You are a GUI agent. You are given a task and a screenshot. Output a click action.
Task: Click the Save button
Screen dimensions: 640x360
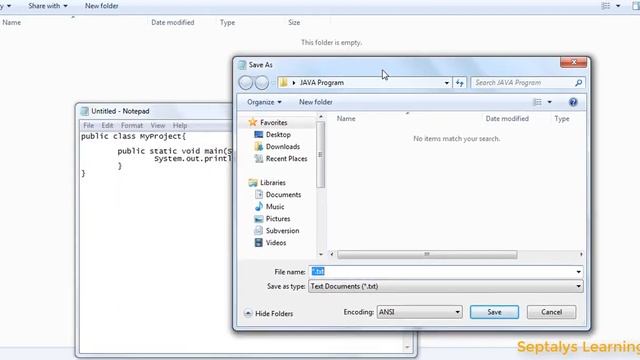click(x=494, y=312)
